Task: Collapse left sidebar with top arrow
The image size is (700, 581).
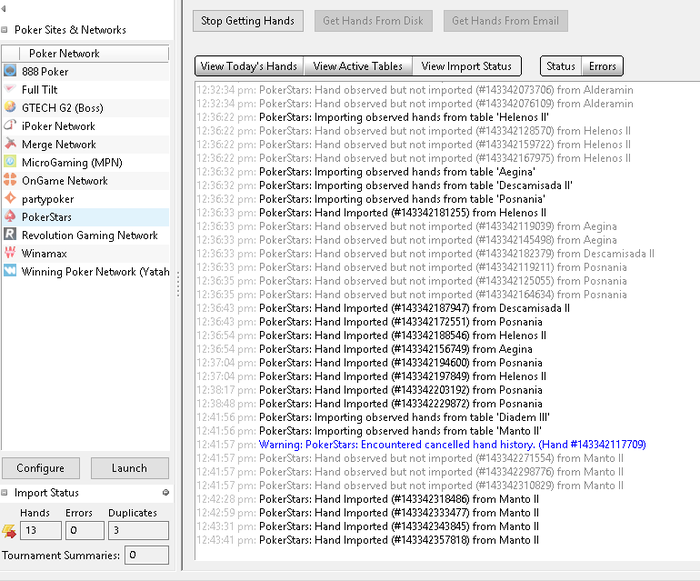Action: (4, 8)
